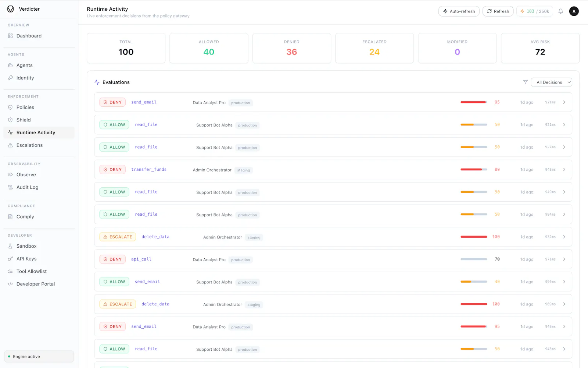The image size is (588, 368).
Task: Click the lightning icon in the usage counter
Action: (522, 11)
